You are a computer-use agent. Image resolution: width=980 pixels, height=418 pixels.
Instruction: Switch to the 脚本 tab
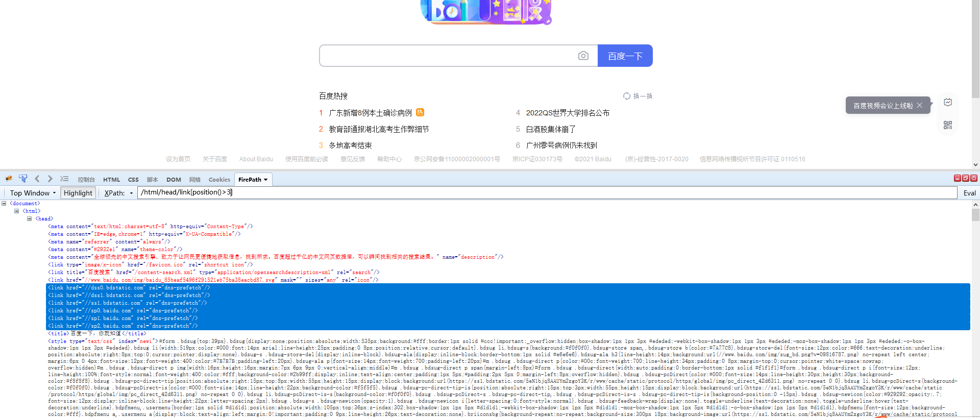click(152, 180)
